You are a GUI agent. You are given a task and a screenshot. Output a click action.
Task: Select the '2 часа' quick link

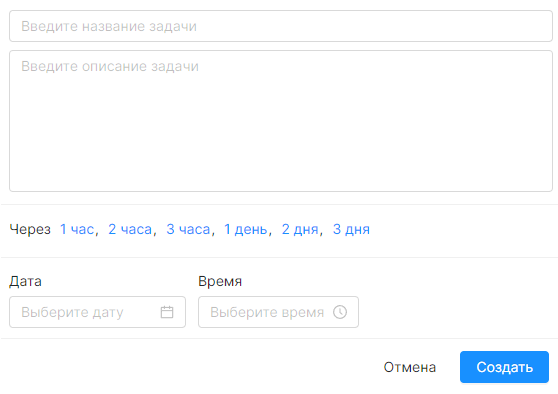tap(130, 230)
